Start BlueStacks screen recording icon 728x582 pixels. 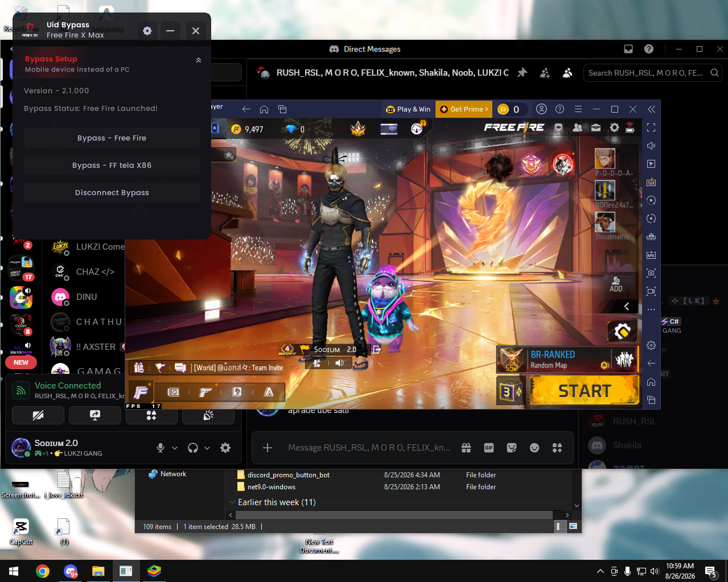tap(651, 291)
